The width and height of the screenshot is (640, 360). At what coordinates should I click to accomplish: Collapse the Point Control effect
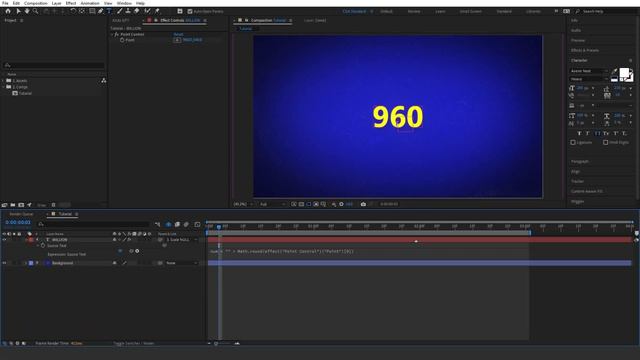(x=112, y=35)
